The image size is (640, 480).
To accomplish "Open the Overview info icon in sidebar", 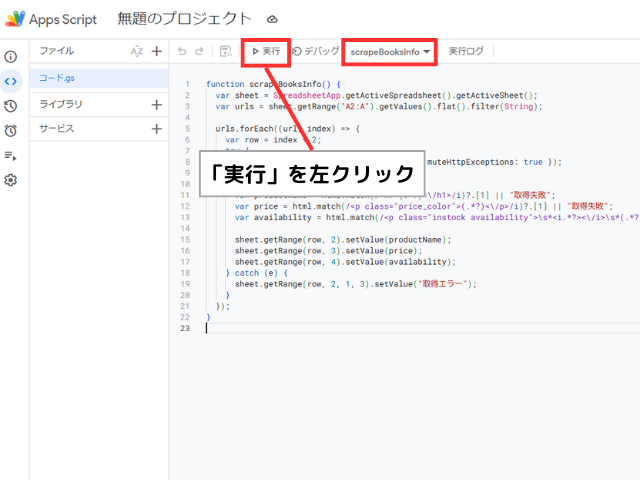I will 11,57.
